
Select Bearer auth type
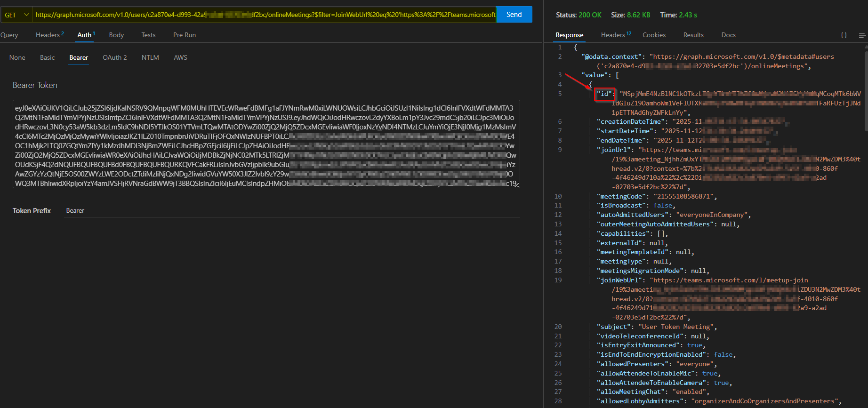tap(79, 57)
